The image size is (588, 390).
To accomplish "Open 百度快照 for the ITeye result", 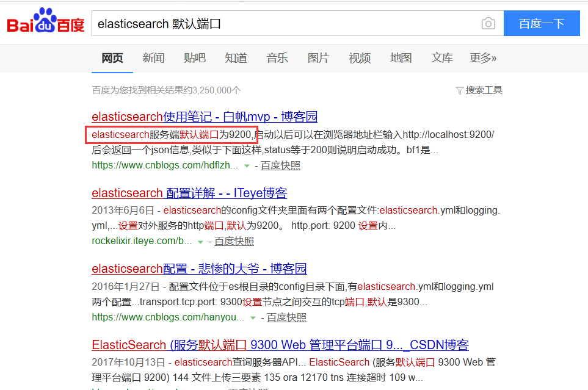I will (234, 241).
